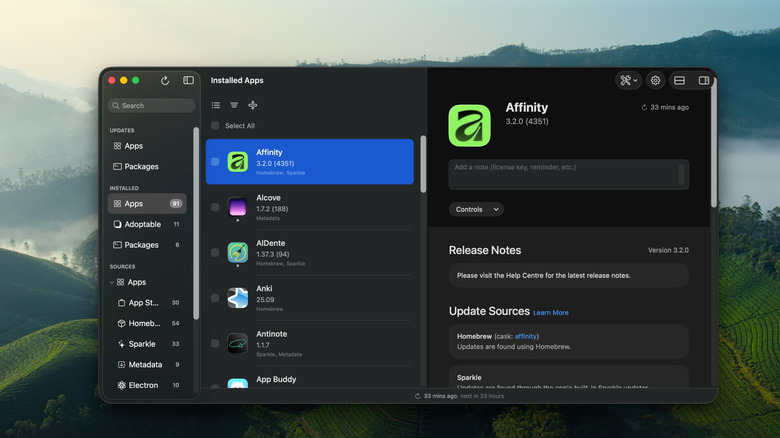Click the Version 3.2.0 label
Screen dimensions: 780x438
[668, 250]
